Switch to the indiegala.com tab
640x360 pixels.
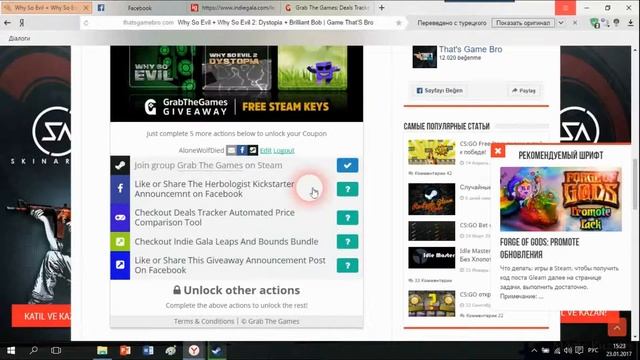click(x=233, y=8)
